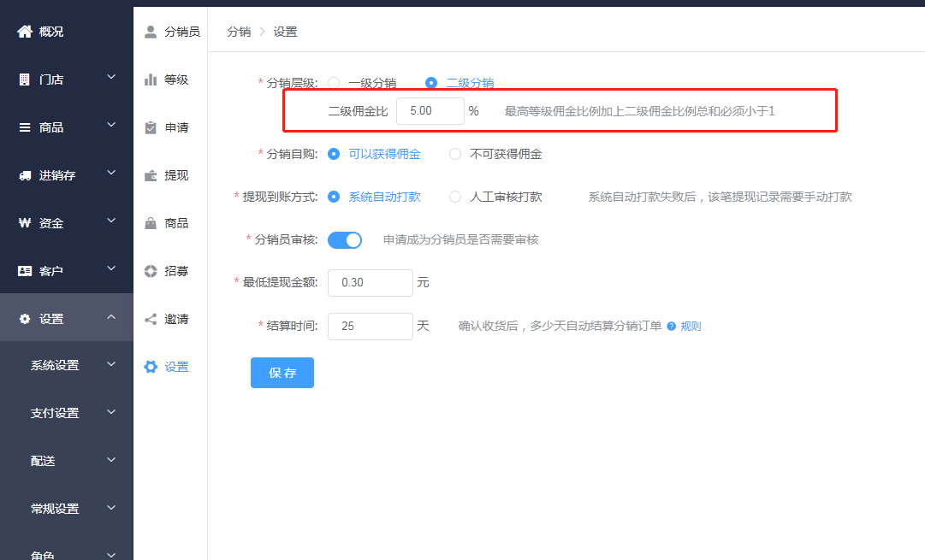Open 申请 submenu item
This screenshot has width=925, height=560.
176,127
